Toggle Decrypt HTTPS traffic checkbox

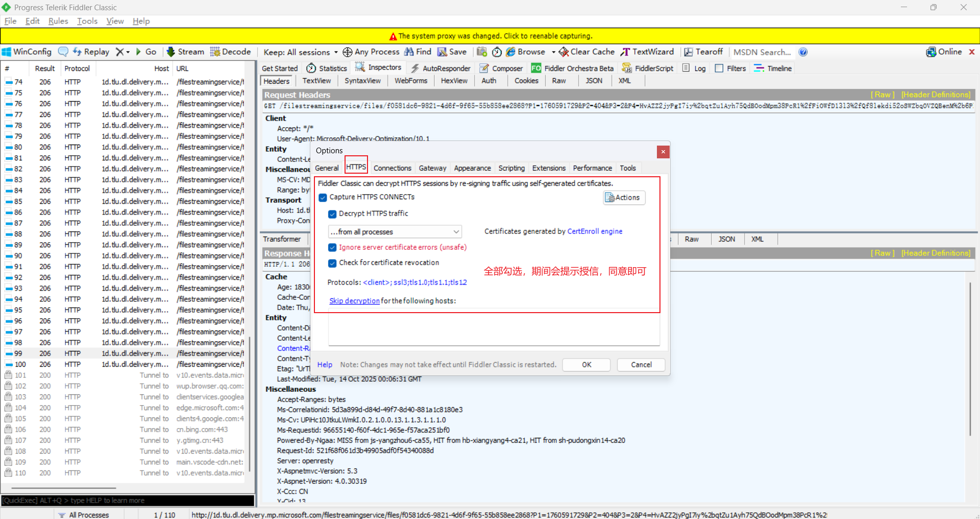332,214
